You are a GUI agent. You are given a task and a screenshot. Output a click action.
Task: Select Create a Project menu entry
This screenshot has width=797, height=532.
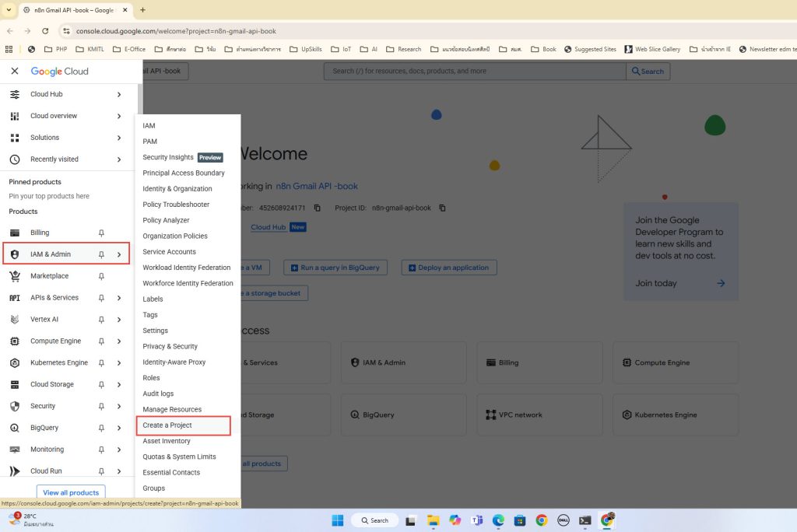[167, 425]
